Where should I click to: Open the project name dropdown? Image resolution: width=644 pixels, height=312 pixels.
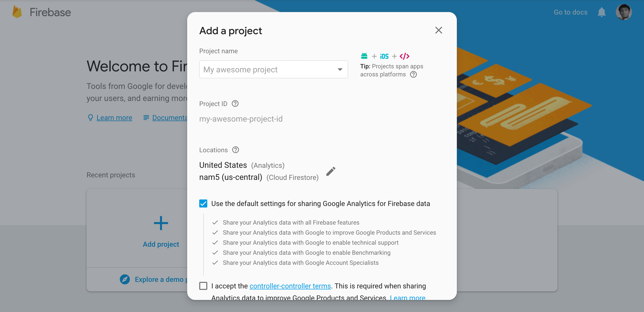point(339,69)
